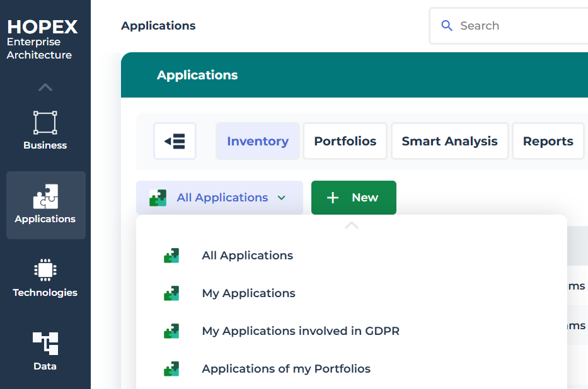Click the magnifier icon in search box
Image resolution: width=588 pixels, height=389 pixels.
tap(447, 26)
